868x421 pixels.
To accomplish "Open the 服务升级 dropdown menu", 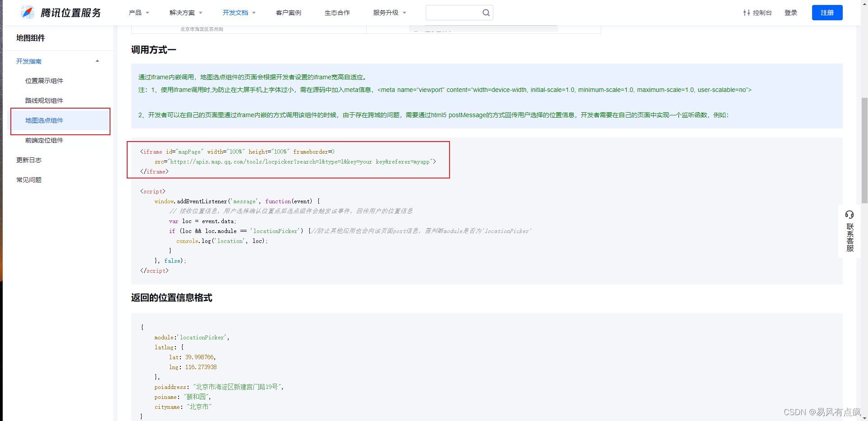I will [390, 13].
